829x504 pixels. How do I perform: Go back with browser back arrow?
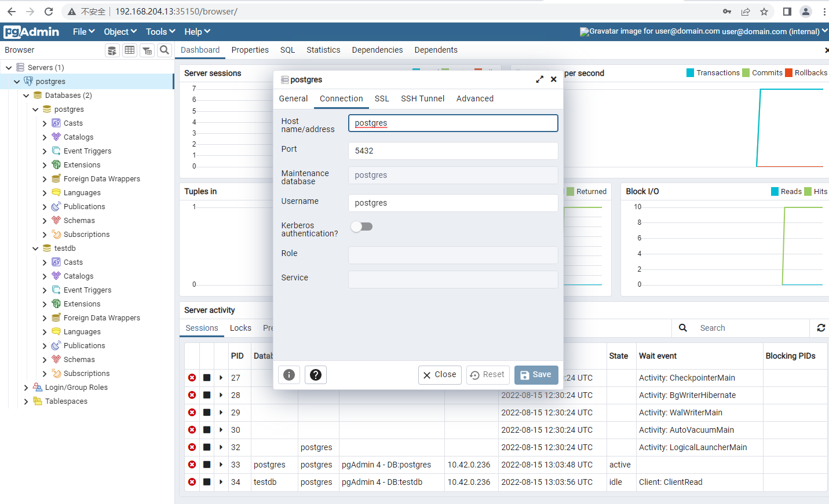(x=12, y=12)
